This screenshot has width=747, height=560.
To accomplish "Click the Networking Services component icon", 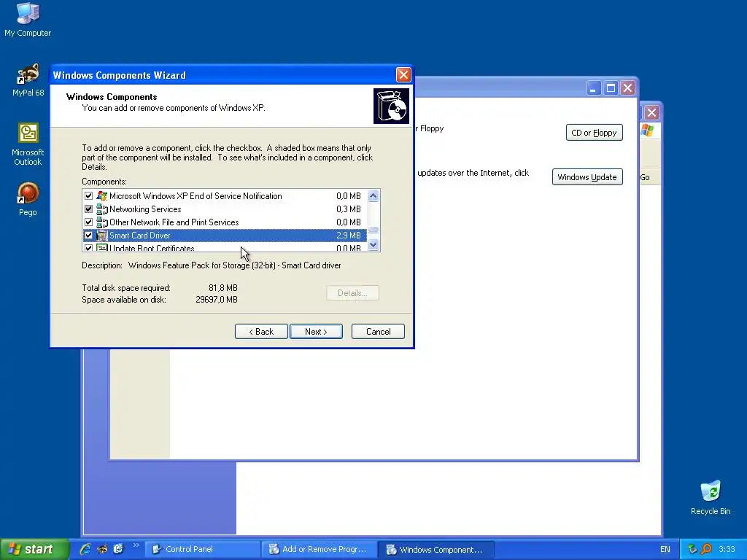I will click(x=102, y=209).
